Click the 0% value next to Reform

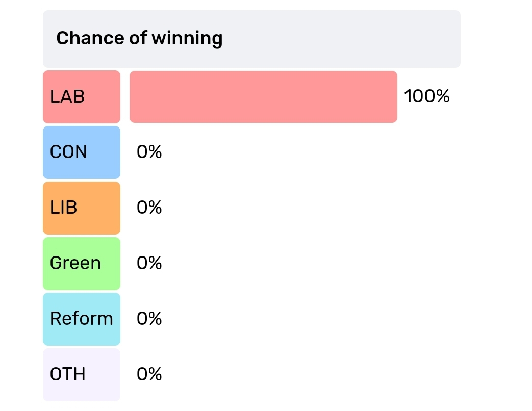pos(149,319)
